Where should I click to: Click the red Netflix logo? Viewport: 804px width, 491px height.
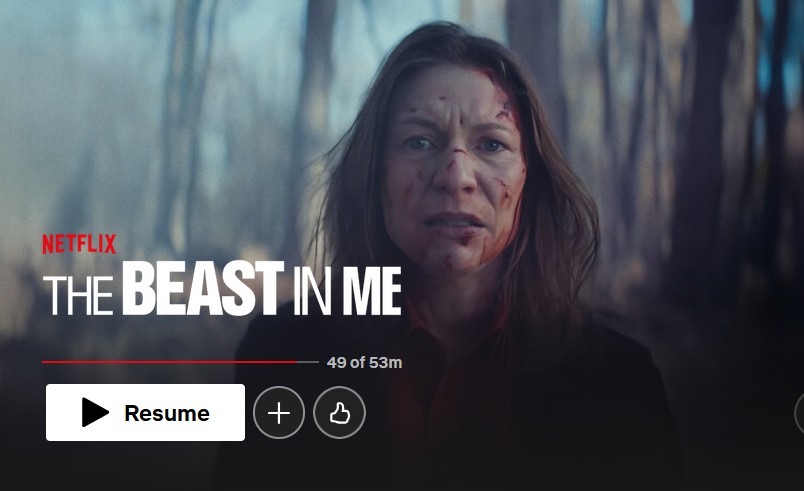pyautogui.click(x=79, y=244)
